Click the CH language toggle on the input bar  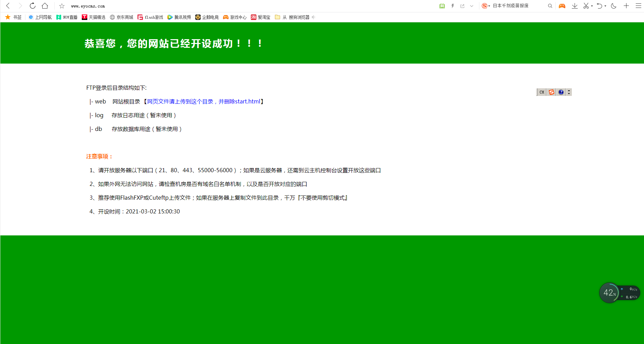541,92
